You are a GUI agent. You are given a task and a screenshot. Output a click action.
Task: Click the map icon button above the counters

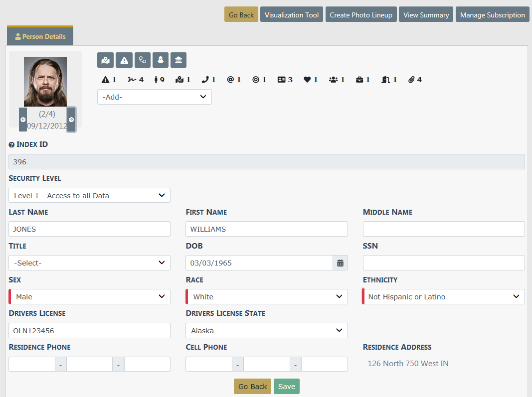105,60
